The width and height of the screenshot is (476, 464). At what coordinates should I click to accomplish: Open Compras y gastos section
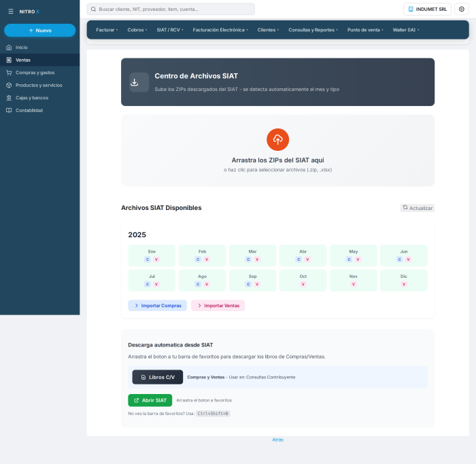[x=39, y=73]
